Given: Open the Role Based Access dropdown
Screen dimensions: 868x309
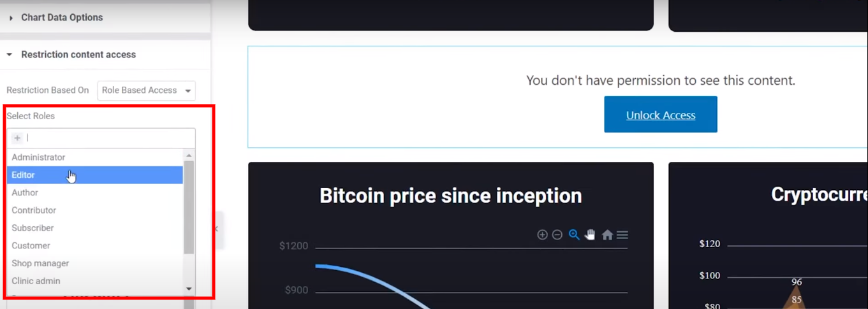Looking at the screenshot, I should (x=147, y=90).
